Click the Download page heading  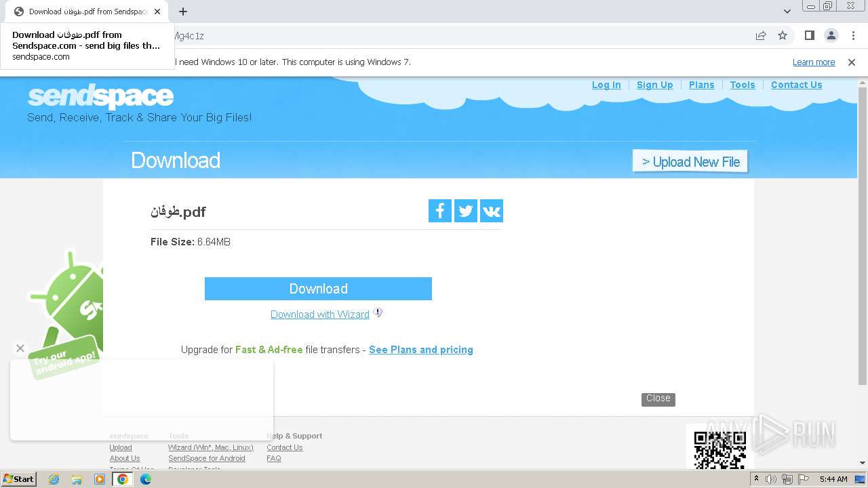coord(176,161)
